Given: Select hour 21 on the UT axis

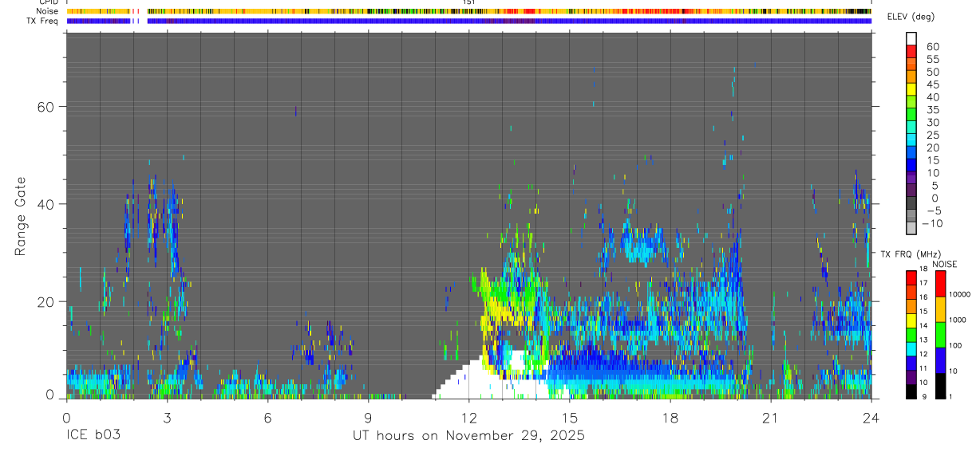Looking at the screenshot, I should (771, 417).
